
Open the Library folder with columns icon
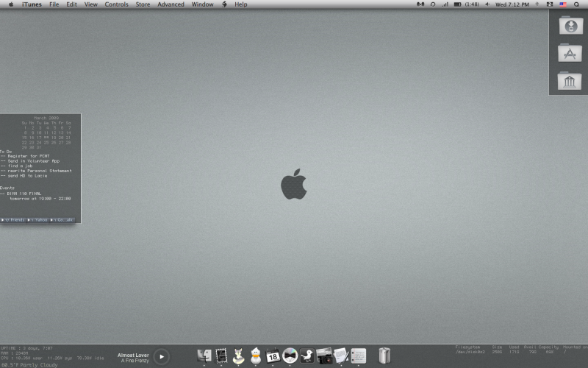tap(569, 80)
